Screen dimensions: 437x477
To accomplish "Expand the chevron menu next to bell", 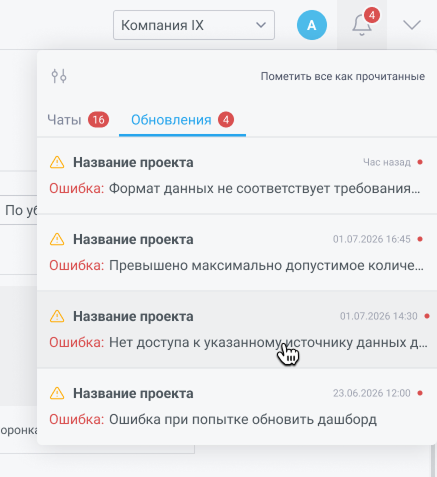I will click(412, 25).
